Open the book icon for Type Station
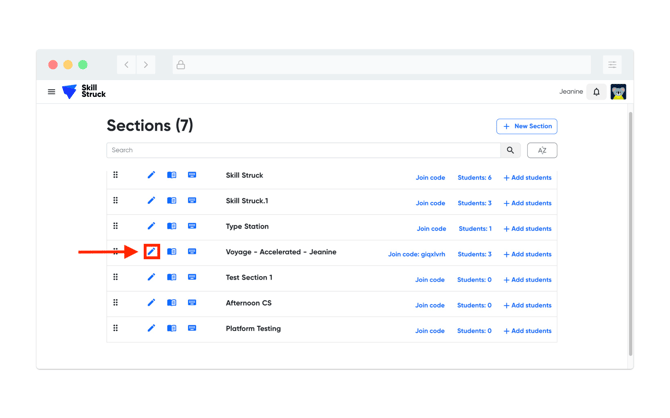The image size is (670, 418). 172,226
